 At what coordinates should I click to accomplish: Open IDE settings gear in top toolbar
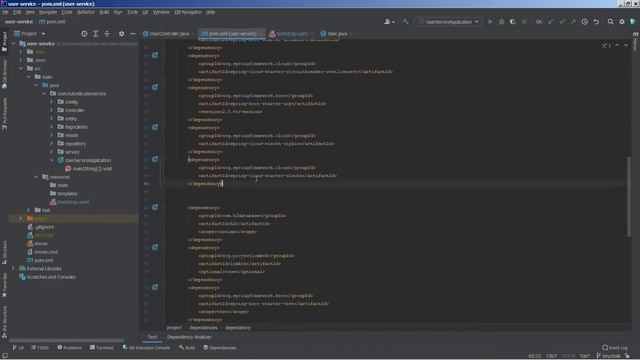(622, 22)
